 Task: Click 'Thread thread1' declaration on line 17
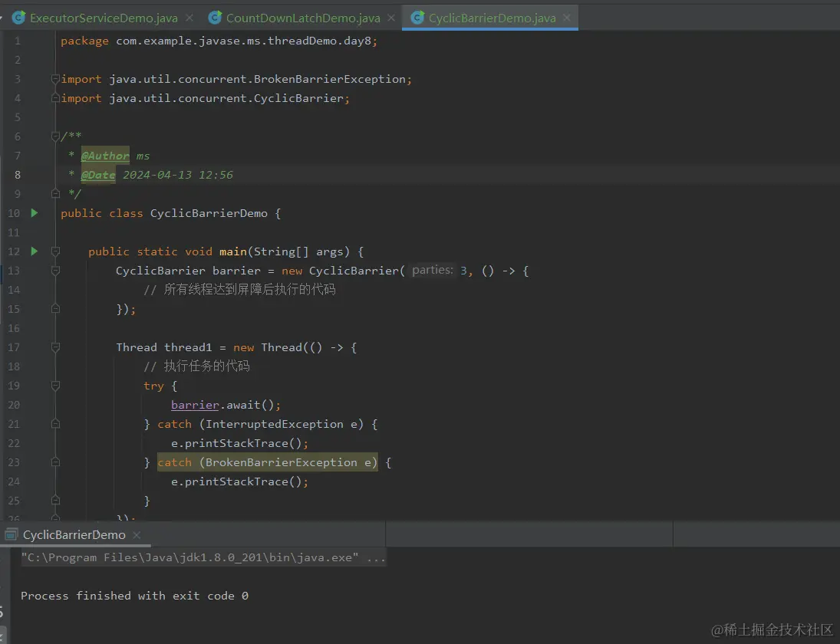pos(164,347)
